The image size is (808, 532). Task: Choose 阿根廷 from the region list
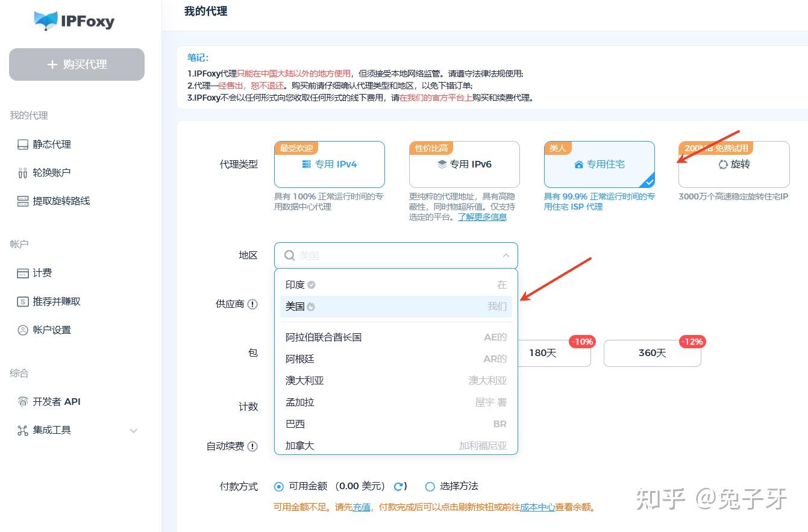(x=396, y=359)
